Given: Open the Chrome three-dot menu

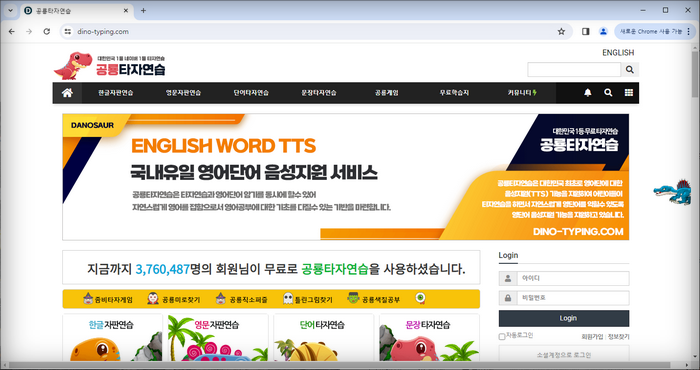Looking at the screenshot, I should [x=689, y=32].
